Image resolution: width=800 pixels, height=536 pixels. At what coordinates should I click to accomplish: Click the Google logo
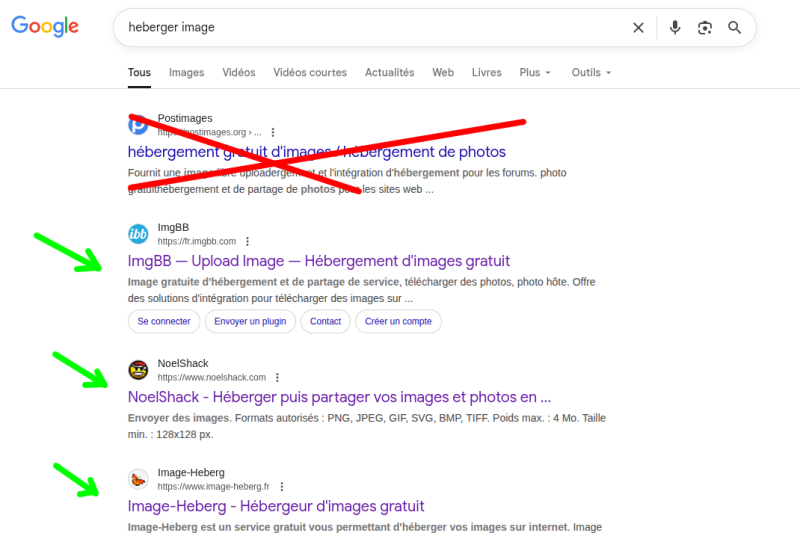(45, 26)
